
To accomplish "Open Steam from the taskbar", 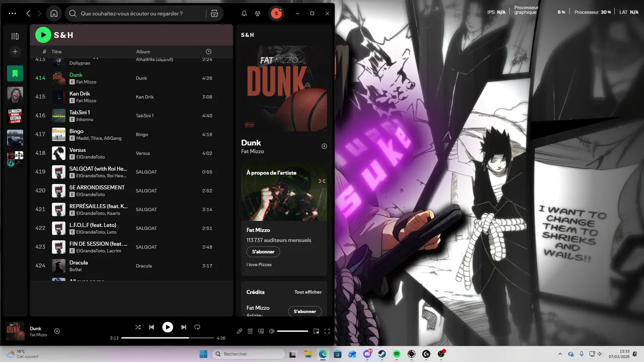I will click(382, 354).
